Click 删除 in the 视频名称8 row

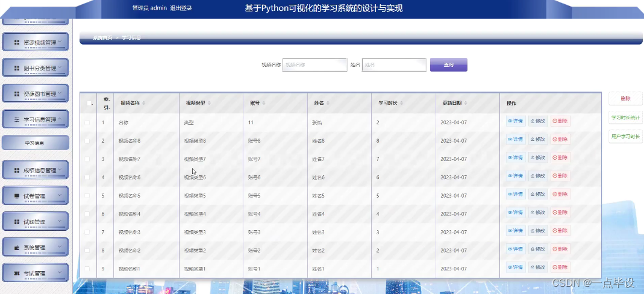click(x=560, y=139)
